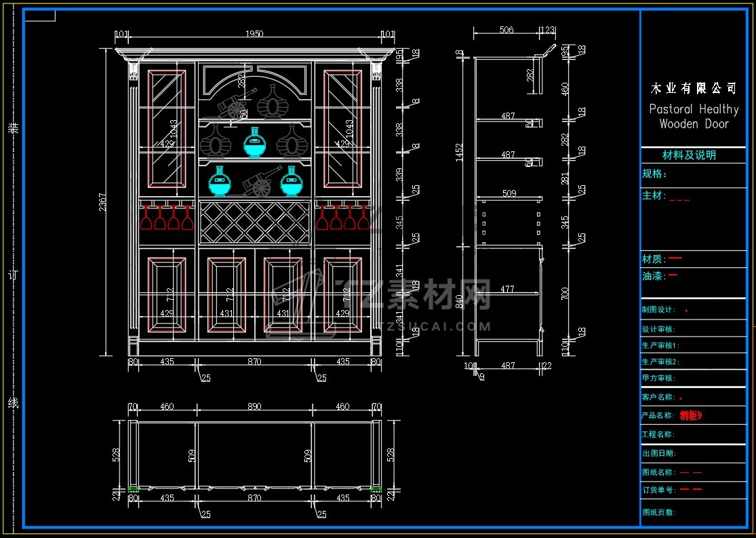Viewport: 756px width, 538px height.
Task: Click the 甲方审核: label
Action: click(658, 378)
